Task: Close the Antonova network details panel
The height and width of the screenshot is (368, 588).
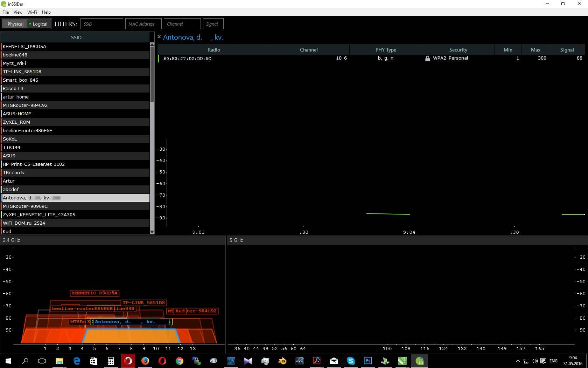Action: 159,37
